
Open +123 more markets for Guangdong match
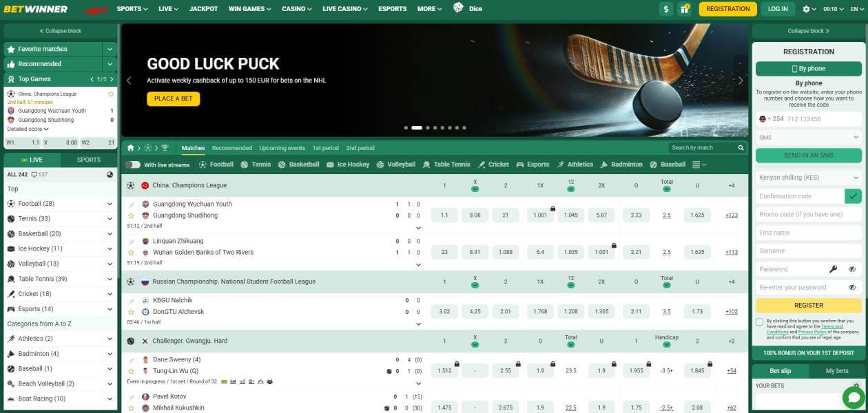pyautogui.click(x=732, y=215)
